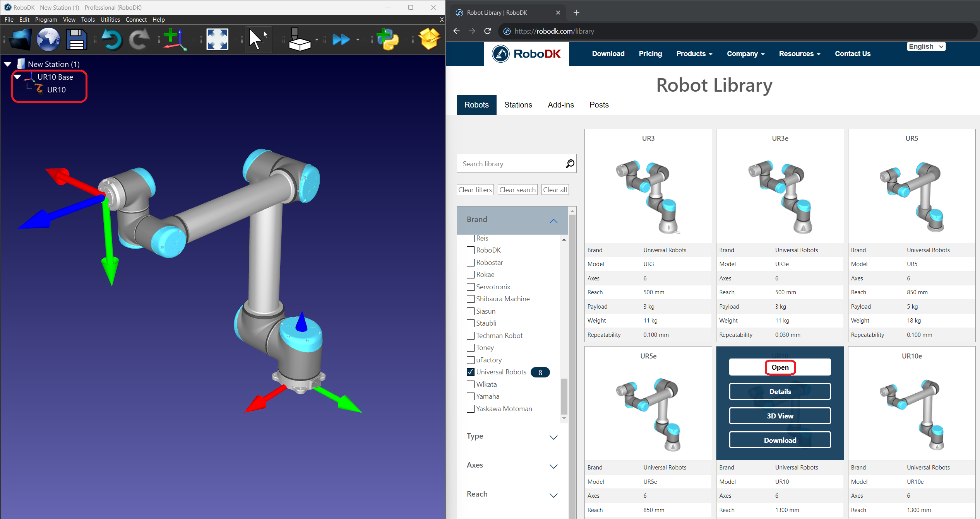Click the Undo arrow icon

coord(111,39)
